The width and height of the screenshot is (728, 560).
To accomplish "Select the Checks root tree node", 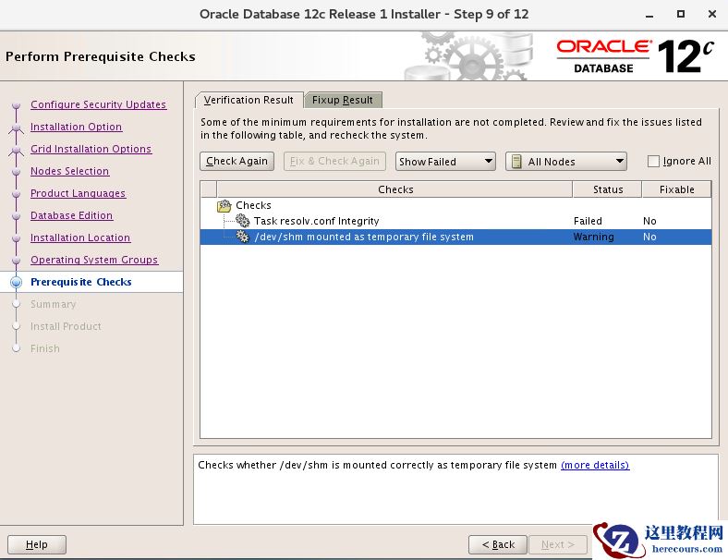I will coord(253,205).
